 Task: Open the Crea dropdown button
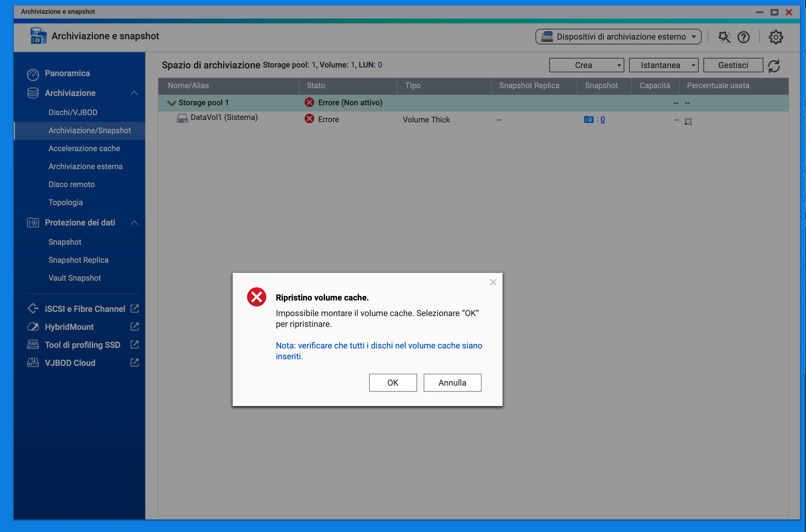[x=586, y=65]
